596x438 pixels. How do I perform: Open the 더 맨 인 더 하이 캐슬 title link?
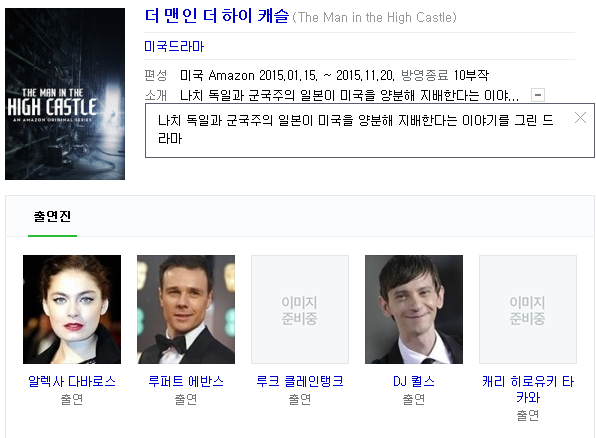tap(217, 16)
